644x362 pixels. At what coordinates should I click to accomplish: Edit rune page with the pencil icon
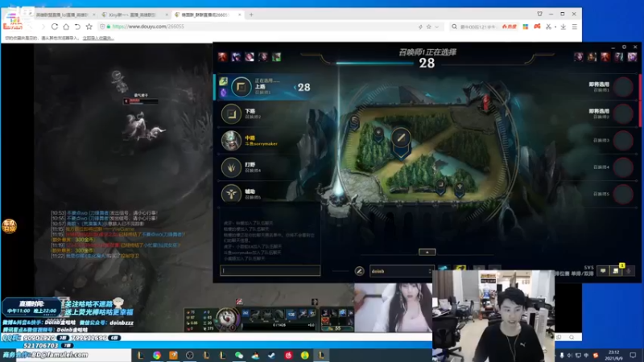359,271
